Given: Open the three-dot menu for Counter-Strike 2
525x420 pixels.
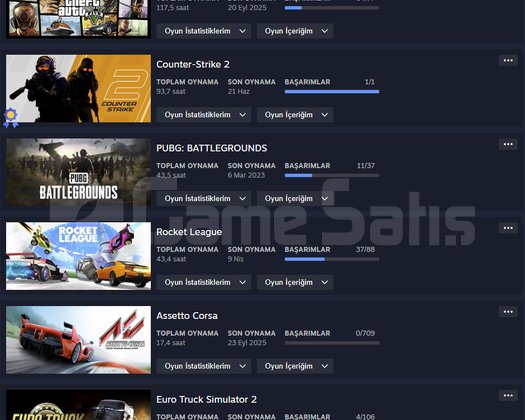Looking at the screenshot, I should pos(508,61).
